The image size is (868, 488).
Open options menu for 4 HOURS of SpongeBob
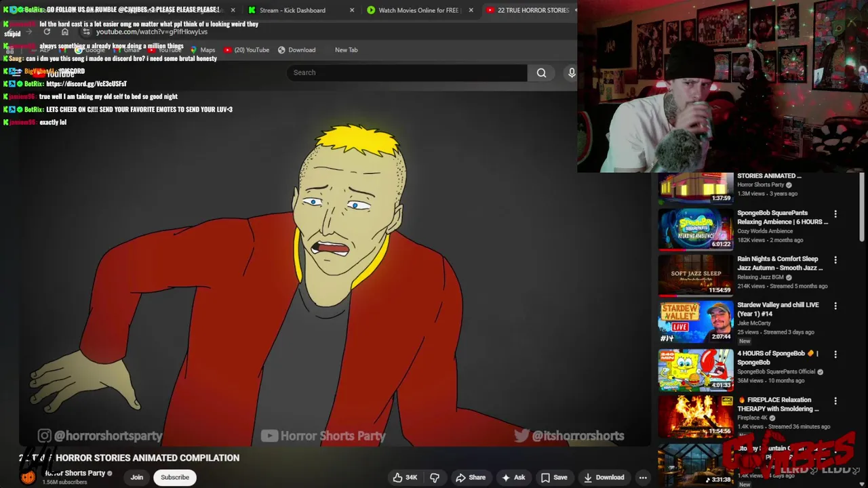point(835,354)
